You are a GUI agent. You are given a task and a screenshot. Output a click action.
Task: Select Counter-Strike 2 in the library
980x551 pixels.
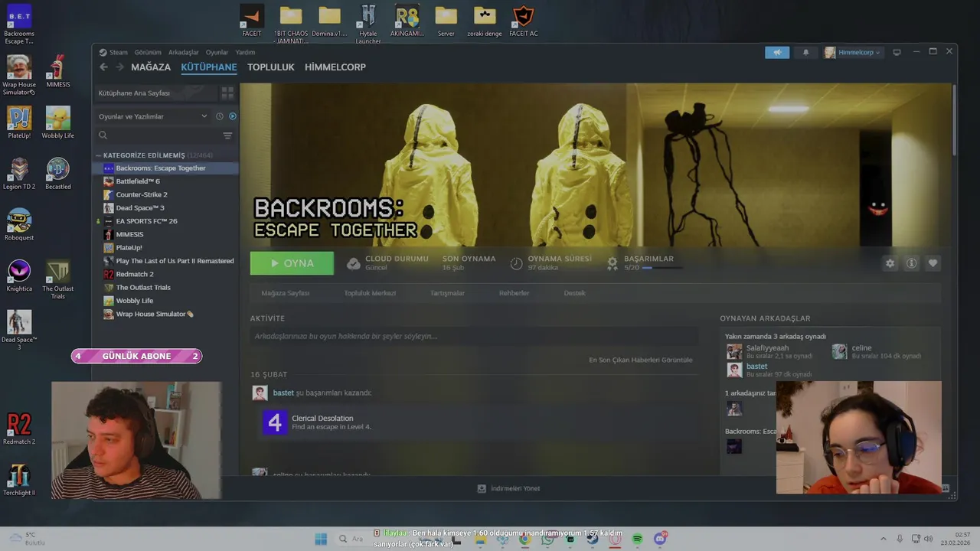[166, 194]
